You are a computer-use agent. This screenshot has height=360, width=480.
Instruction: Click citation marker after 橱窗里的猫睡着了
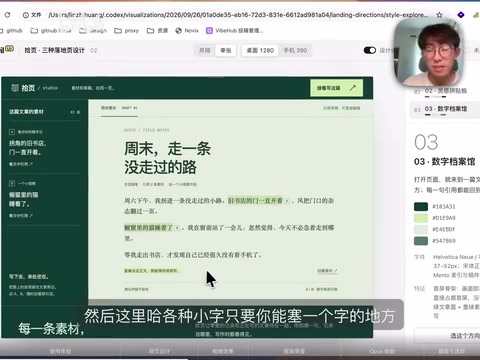pos(177,228)
